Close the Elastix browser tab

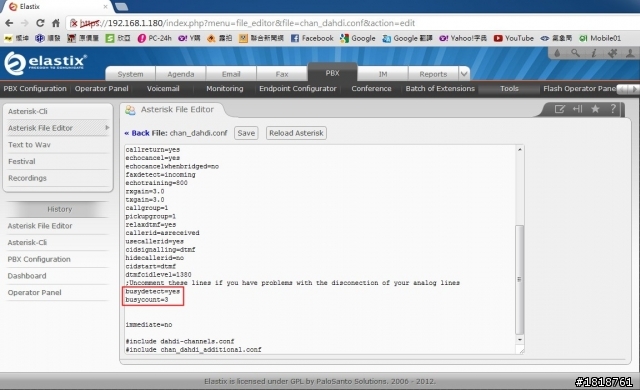click(x=106, y=7)
